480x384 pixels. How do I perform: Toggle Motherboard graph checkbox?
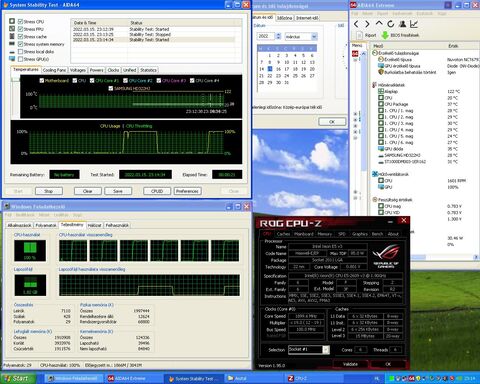[x=42, y=80]
